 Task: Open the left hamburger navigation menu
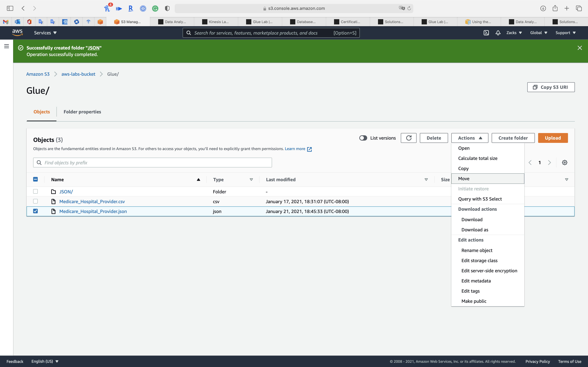7,46
